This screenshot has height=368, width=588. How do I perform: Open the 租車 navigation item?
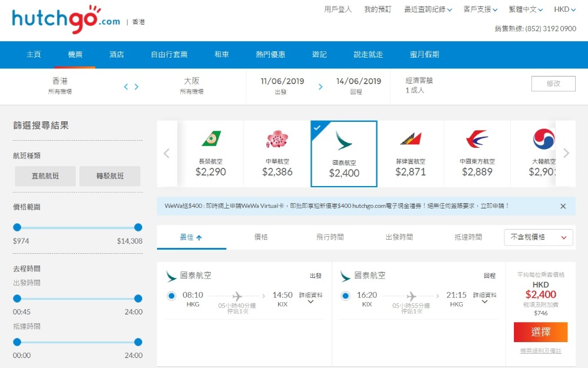(x=222, y=54)
